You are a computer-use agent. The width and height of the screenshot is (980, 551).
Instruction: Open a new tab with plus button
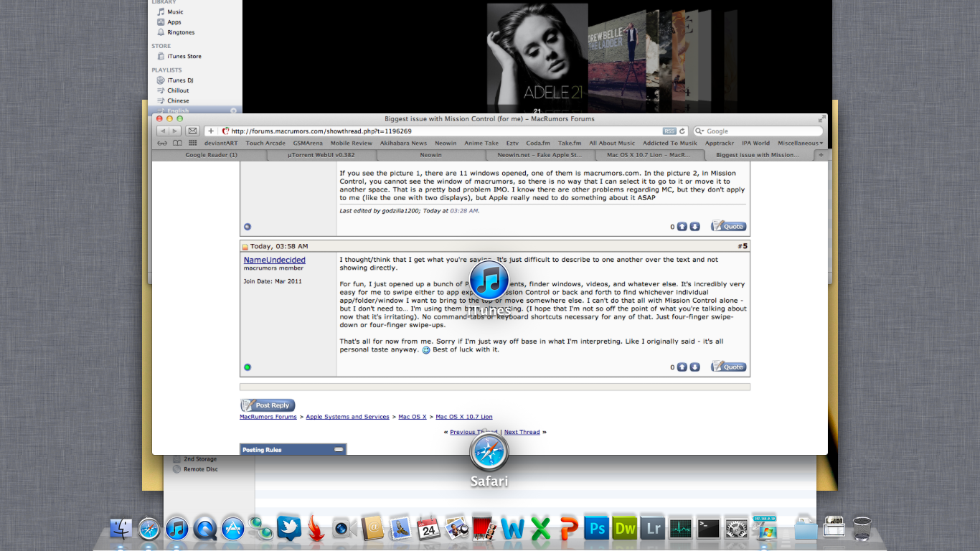[821, 154]
